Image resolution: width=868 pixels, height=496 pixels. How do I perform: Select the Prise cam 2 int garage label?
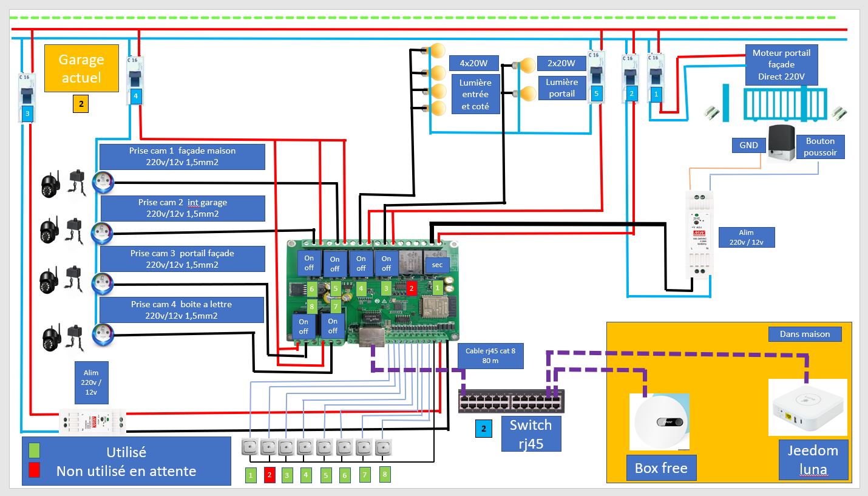183,208
